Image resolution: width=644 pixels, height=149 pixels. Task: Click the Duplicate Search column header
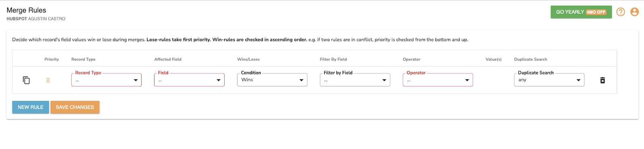[x=530, y=59]
